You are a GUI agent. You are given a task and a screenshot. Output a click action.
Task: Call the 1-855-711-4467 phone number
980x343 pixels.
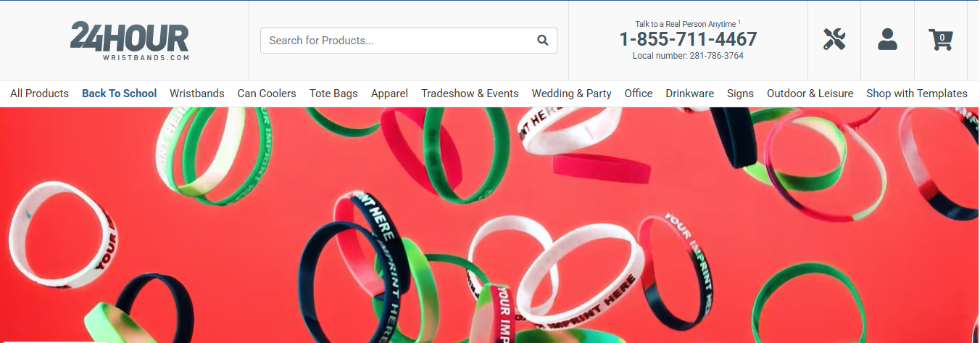point(688,39)
